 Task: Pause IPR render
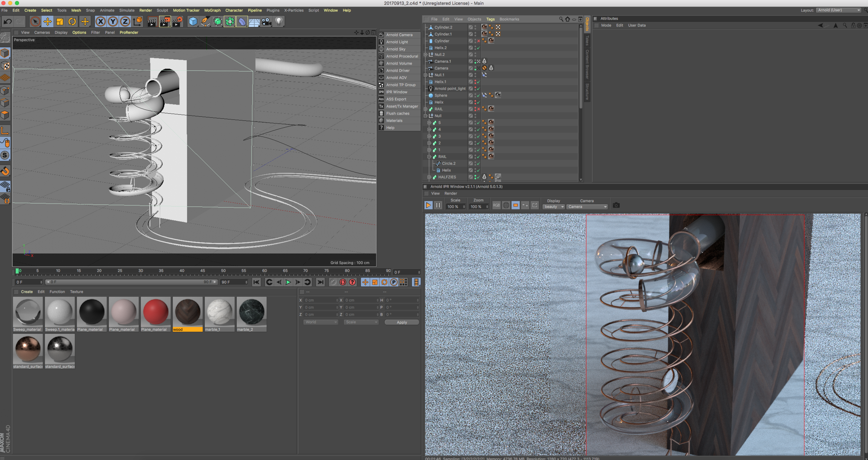(438, 205)
